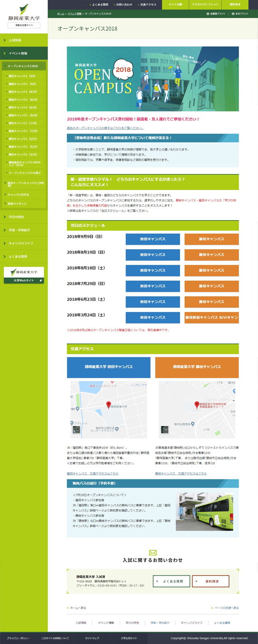Click the 大学Webサイト banner in sidebar
This screenshot has height=644, width=258.
(x=24, y=275)
